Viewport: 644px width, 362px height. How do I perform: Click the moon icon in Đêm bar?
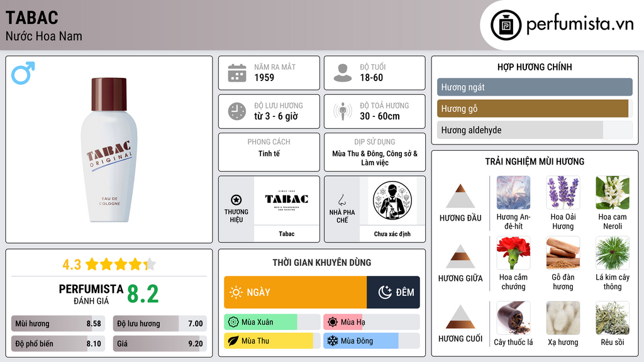point(385,292)
